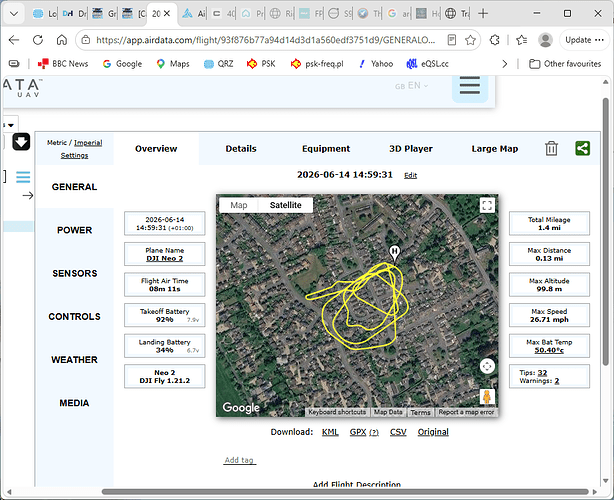Screen dimensions: 614x500
Task: Select WEATHER in the side menu
Action: pos(74,359)
